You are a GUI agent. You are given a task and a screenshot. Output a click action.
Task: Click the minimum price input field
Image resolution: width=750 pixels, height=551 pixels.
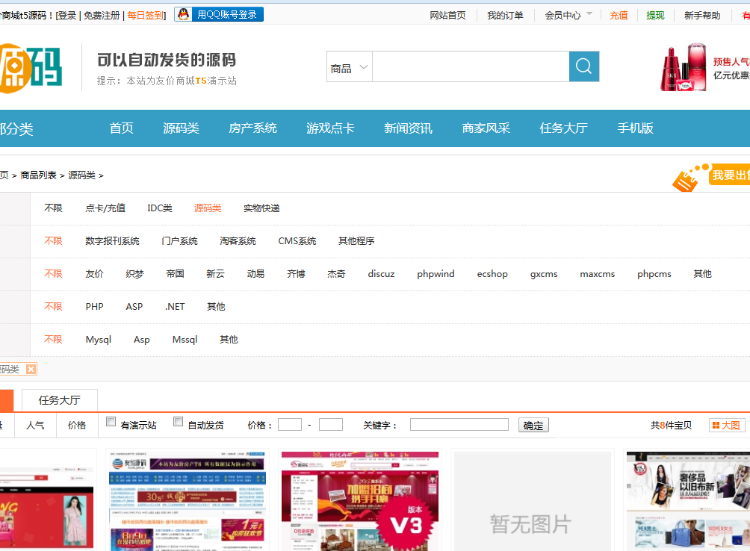290,425
